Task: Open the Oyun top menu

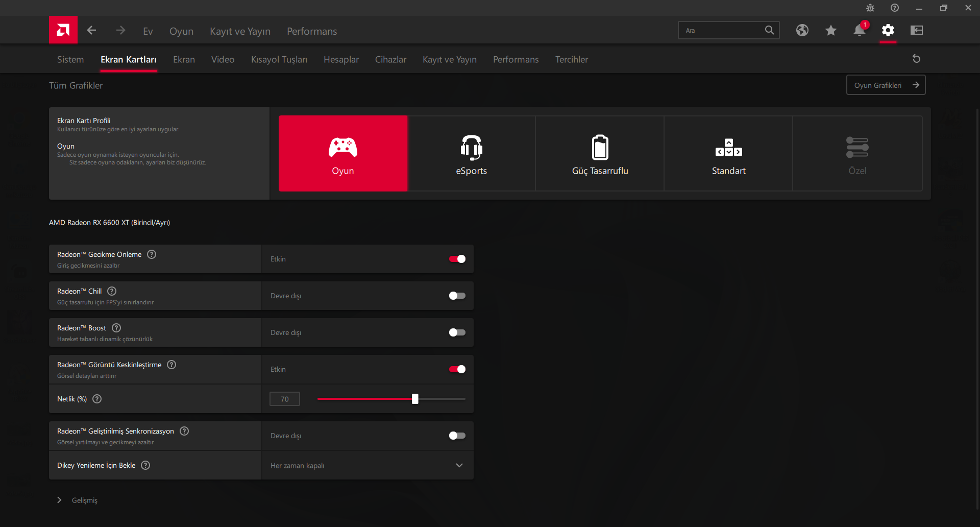Action: tap(181, 31)
